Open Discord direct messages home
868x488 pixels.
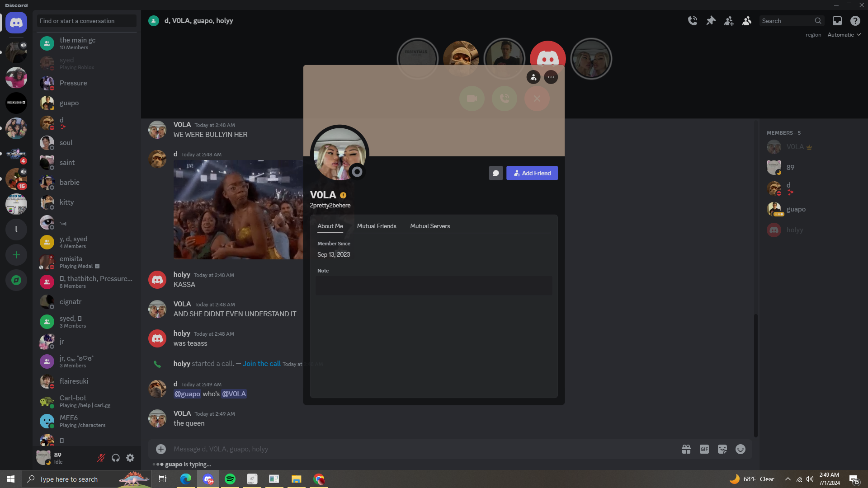tap(16, 23)
